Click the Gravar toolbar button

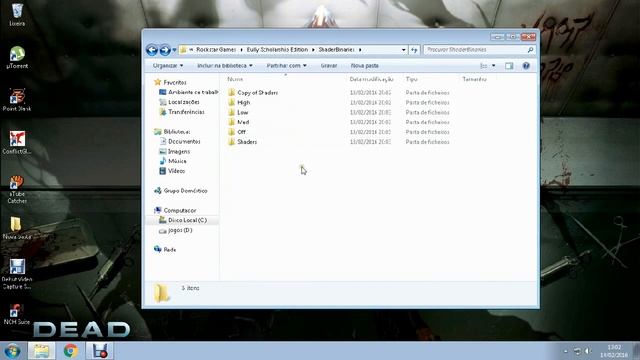pyautogui.click(x=329, y=66)
